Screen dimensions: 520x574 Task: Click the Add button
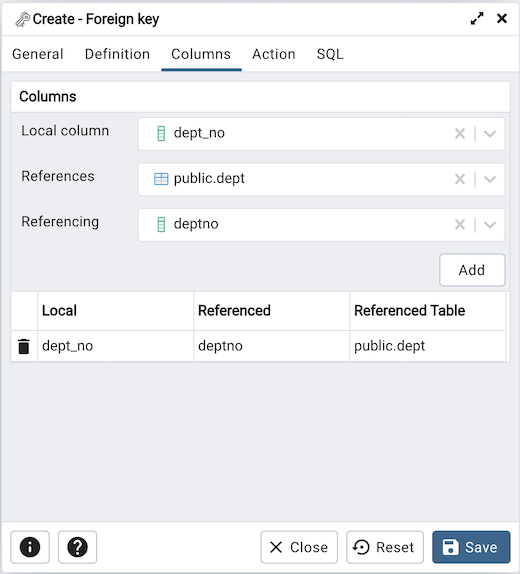472,270
